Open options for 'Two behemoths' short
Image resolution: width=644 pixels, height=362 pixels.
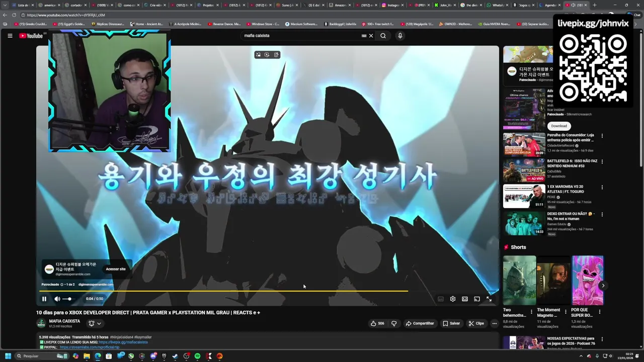point(531,312)
